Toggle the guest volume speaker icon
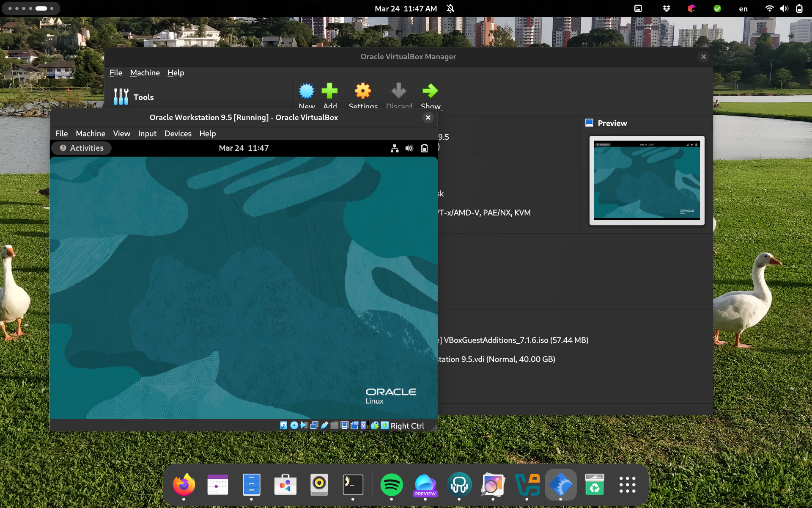Screen dimensions: 812x508 409,148
